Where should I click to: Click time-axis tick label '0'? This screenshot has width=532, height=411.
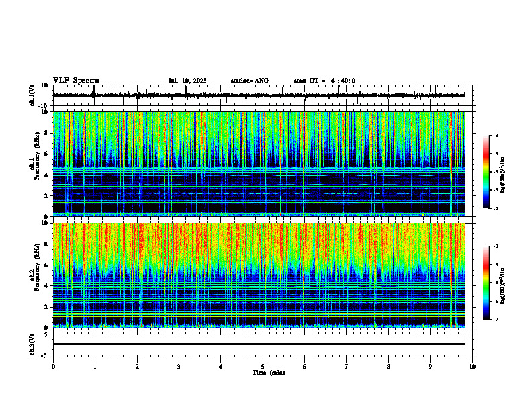click(x=53, y=367)
